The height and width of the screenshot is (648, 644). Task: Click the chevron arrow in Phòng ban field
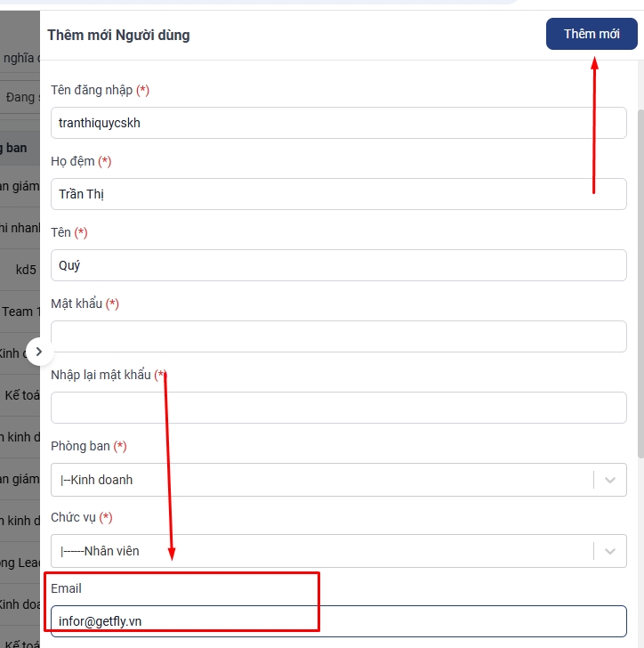pyautogui.click(x=610, y=480)
